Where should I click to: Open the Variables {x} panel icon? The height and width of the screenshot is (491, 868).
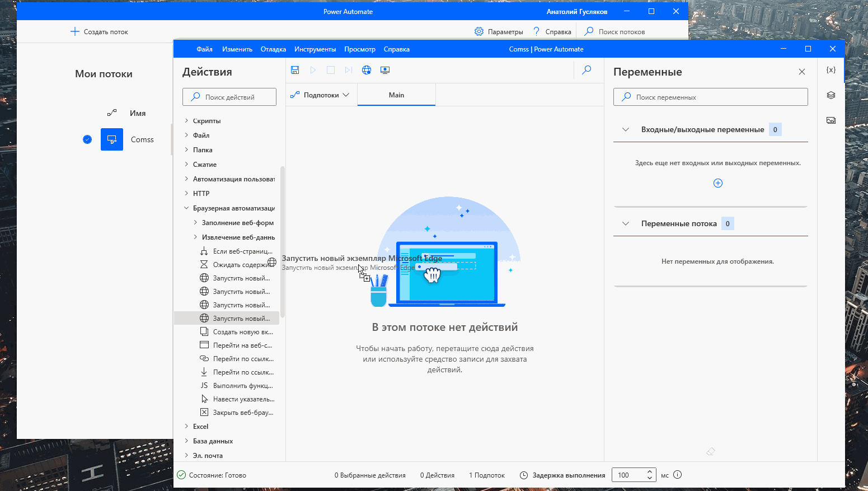(x=831, y=69)
